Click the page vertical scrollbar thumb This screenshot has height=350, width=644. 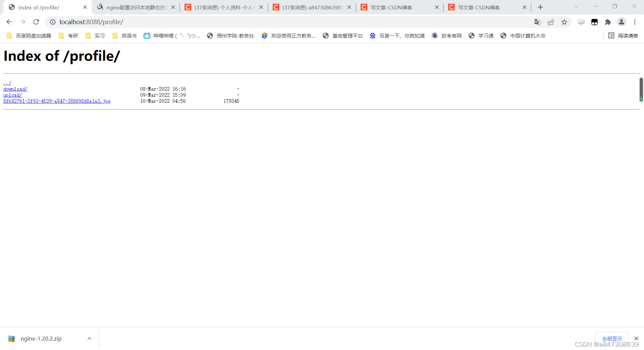point(641,89)
